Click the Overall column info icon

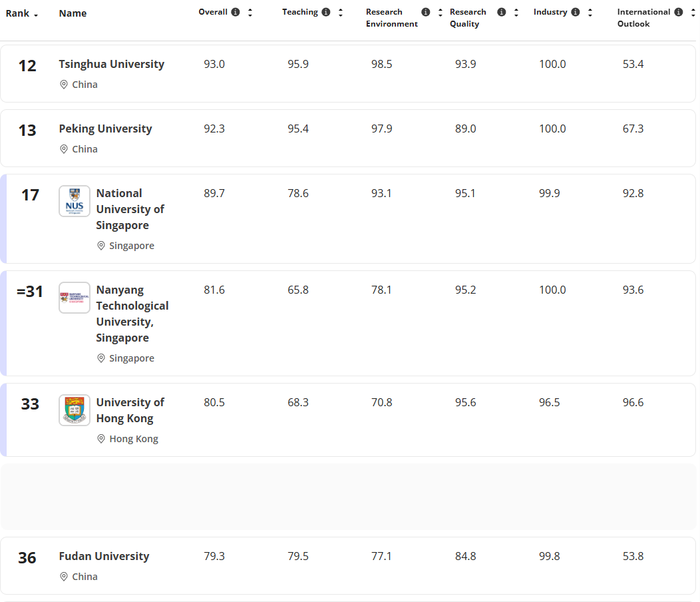(236, 12)
